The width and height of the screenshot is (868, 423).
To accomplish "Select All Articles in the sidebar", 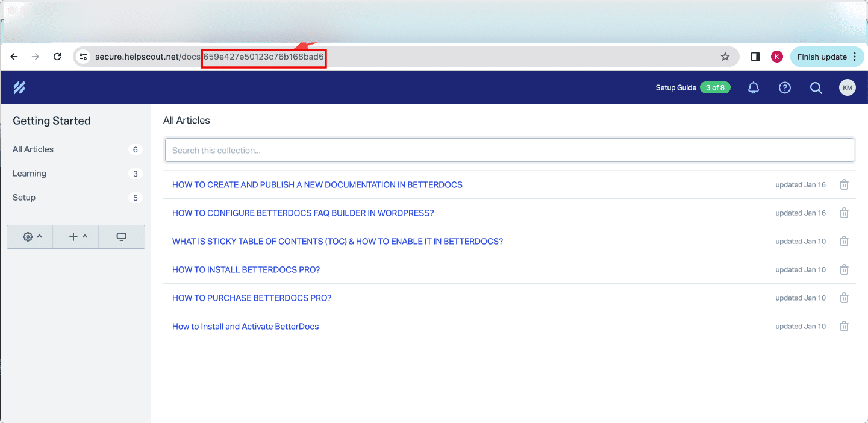I will [33, 149].
